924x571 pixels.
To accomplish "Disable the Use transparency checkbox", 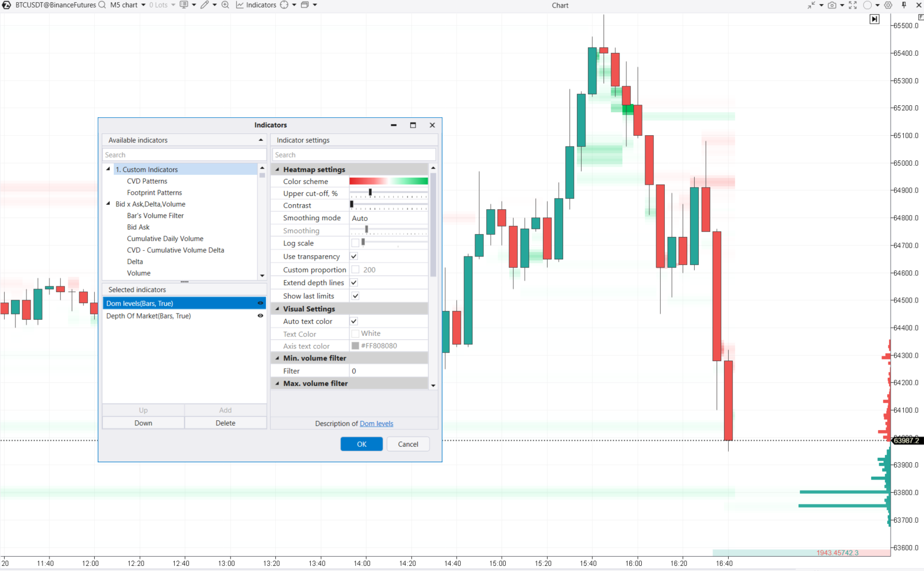I will tap(354, 256).
